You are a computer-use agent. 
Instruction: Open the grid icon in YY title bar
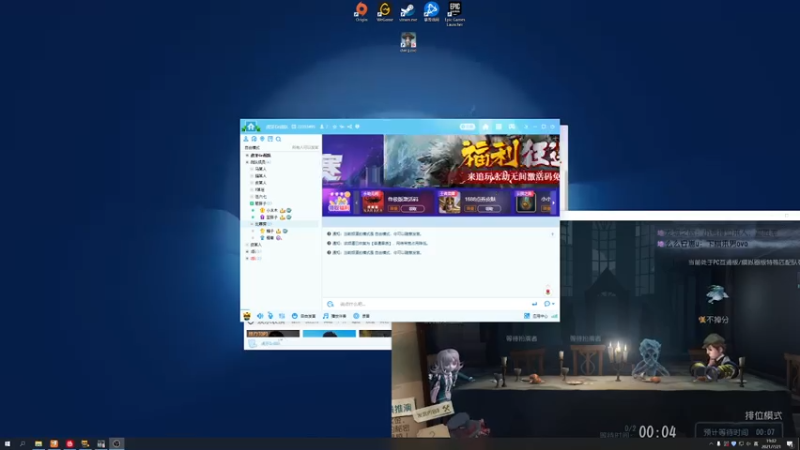[498, 127]
